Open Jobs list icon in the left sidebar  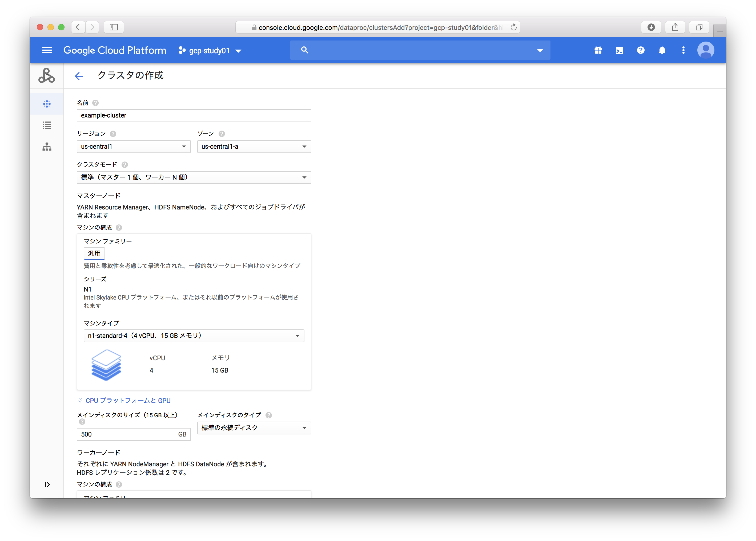pyautogui.click(x=47, y=125)
